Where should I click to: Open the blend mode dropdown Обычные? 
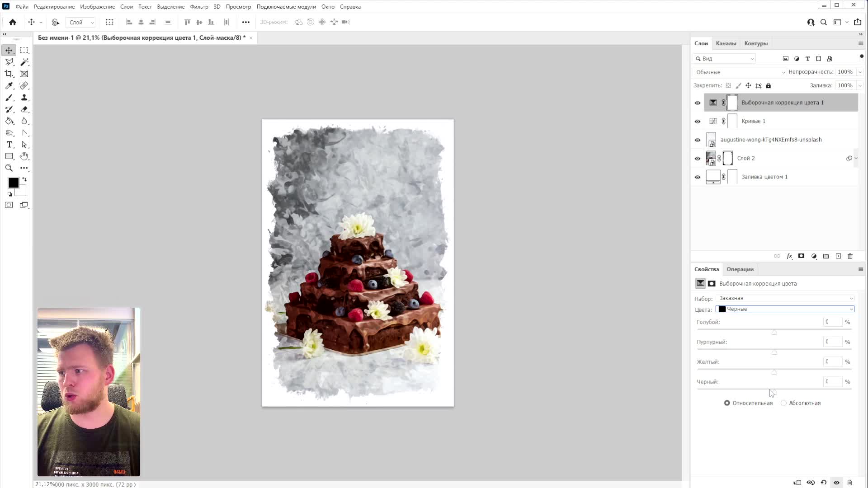click(740, 72)
